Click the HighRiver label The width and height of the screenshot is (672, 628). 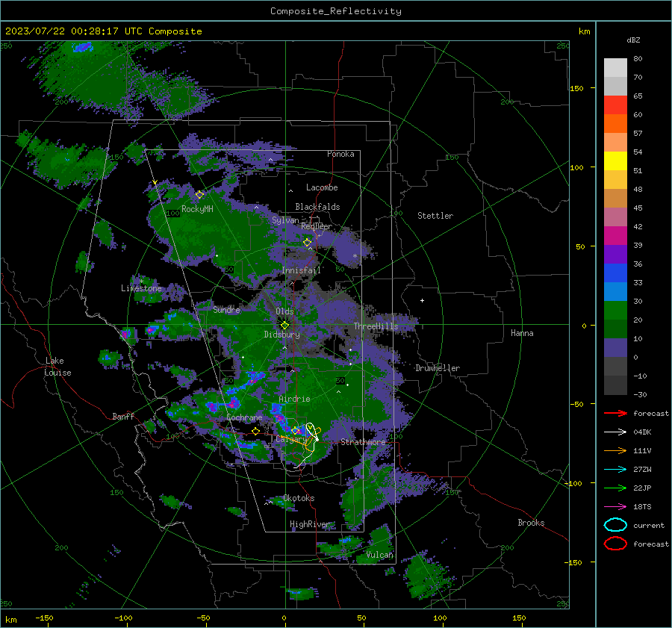[x=309, y=524]
